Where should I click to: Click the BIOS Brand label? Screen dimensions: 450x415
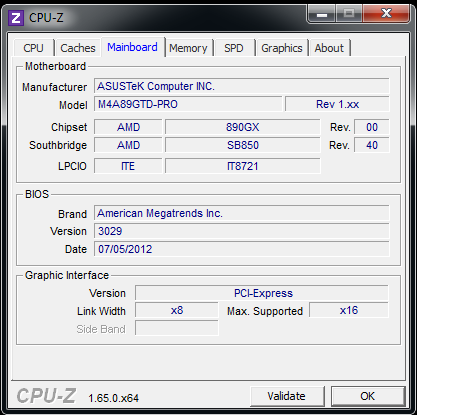pyautogui.click(x=72, y=214)
